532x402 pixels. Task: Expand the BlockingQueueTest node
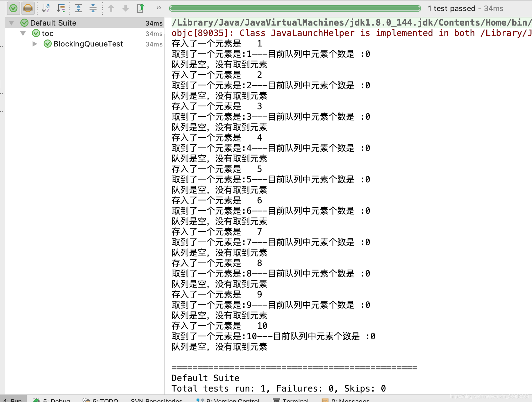coord(35,44)
